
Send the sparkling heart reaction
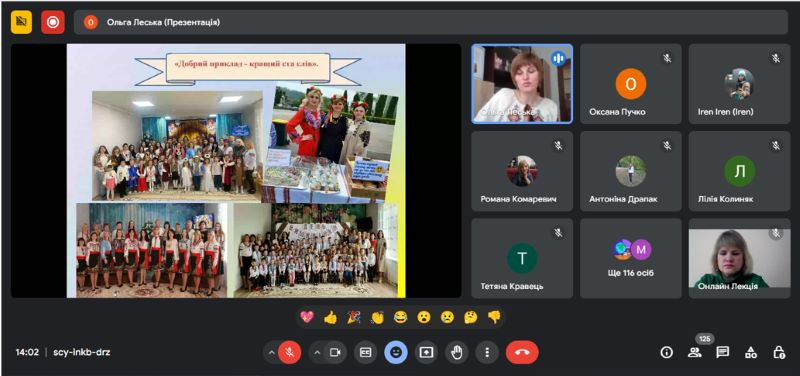click(x=307, y=317)
